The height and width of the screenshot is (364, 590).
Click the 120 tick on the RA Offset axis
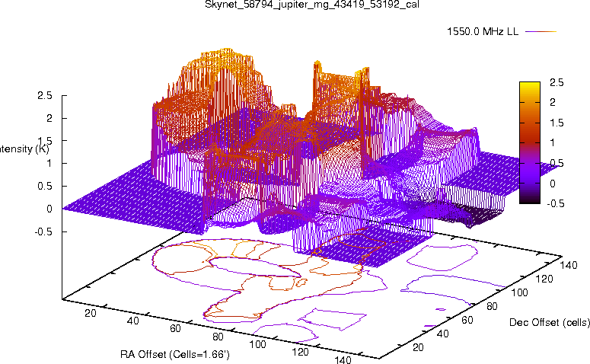click(300, 352)
